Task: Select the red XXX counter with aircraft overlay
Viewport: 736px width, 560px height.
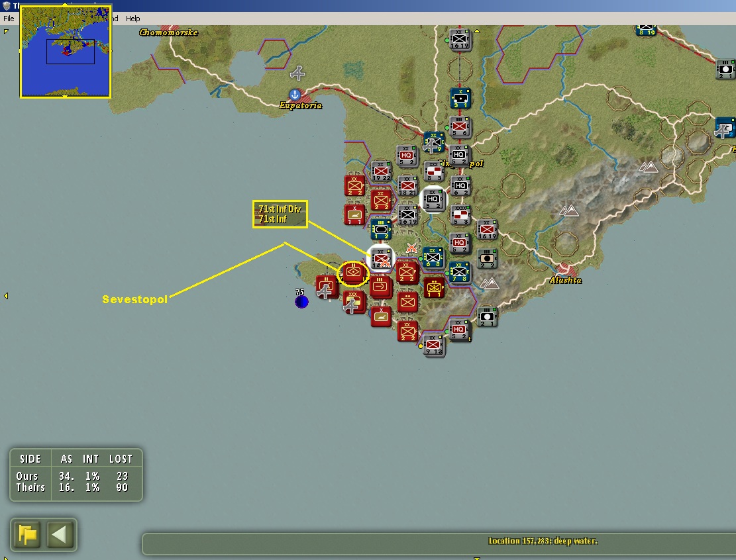Action: (354, 302)
